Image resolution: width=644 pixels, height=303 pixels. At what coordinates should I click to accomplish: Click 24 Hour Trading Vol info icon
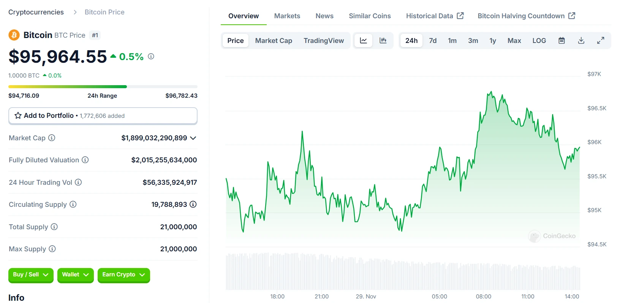tap(78, 182)
